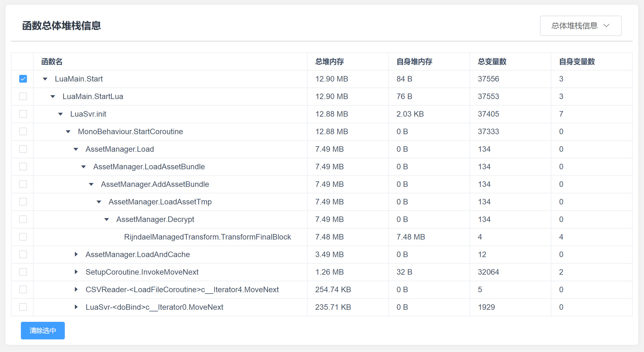The width and height of the screenshot is (644, 352).
Task: Collapse the LuaMain.Start tree node
Action: (45, 79)
